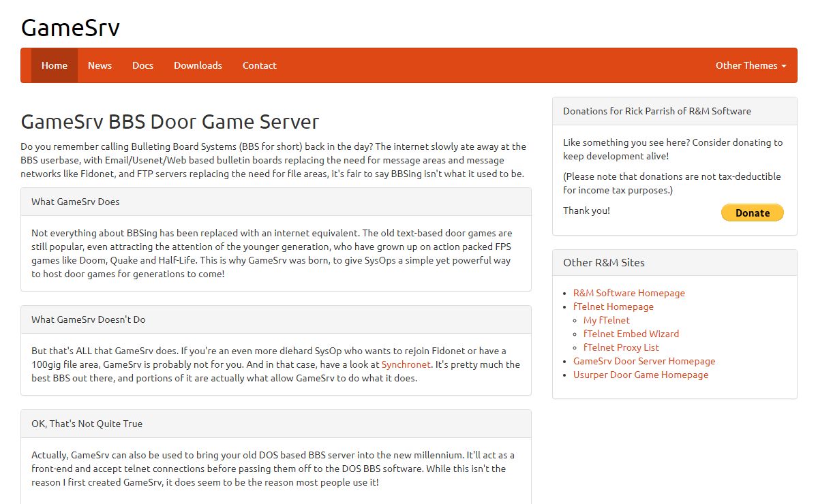Open the fTelnet Proxy List link
Screen dimensions: 818x504
[621, 347]
